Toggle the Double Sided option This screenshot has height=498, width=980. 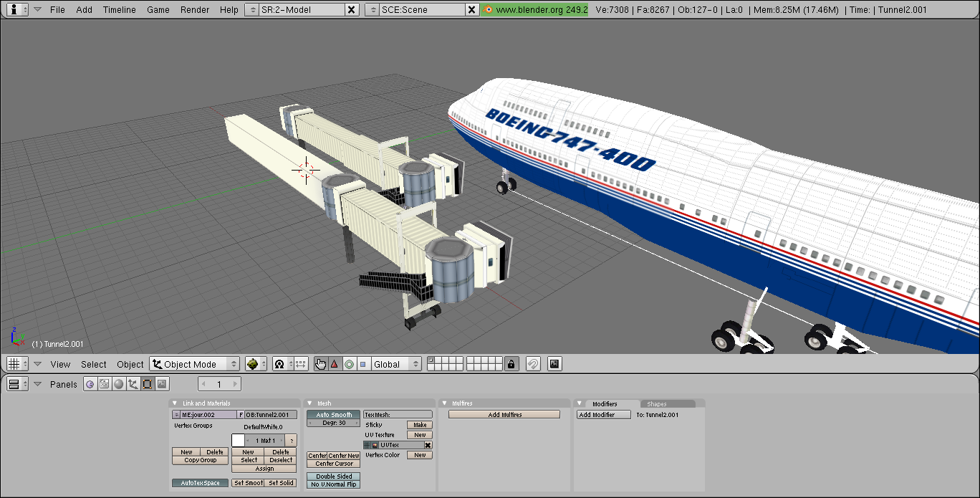click(x=334, y=477)
